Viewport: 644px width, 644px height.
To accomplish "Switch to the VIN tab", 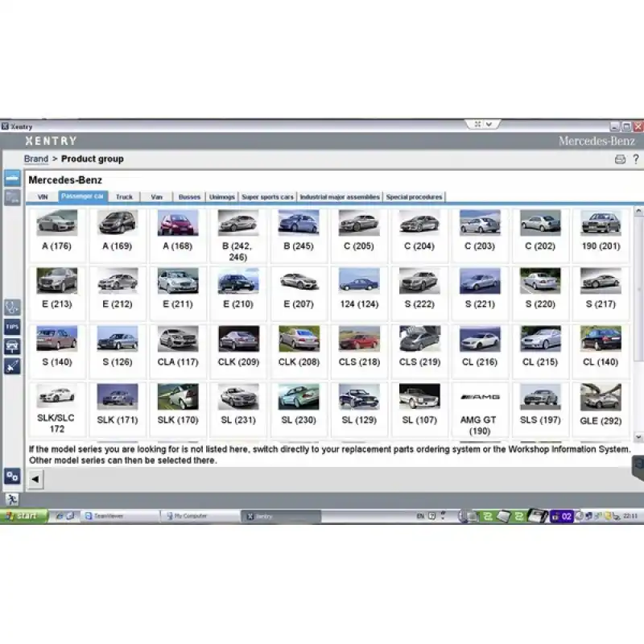I will 43,197.
